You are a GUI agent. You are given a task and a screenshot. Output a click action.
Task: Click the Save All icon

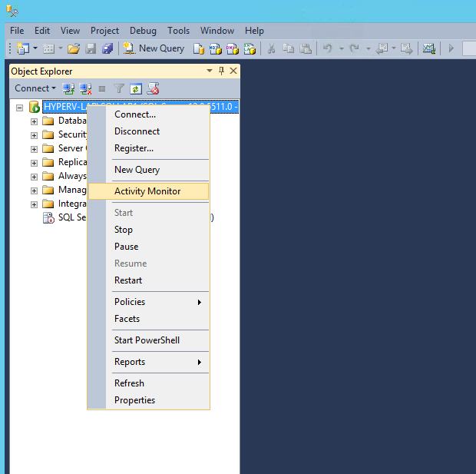(107, 48)
